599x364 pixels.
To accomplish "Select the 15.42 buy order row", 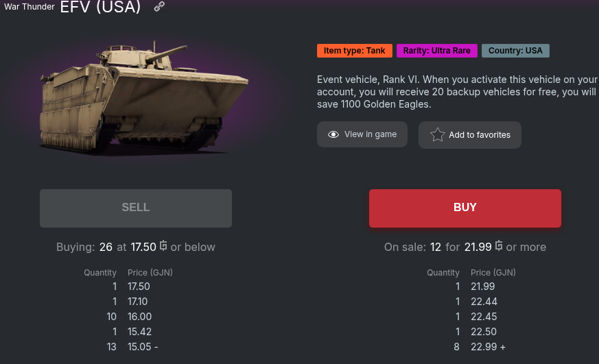I will pos(139,332).
